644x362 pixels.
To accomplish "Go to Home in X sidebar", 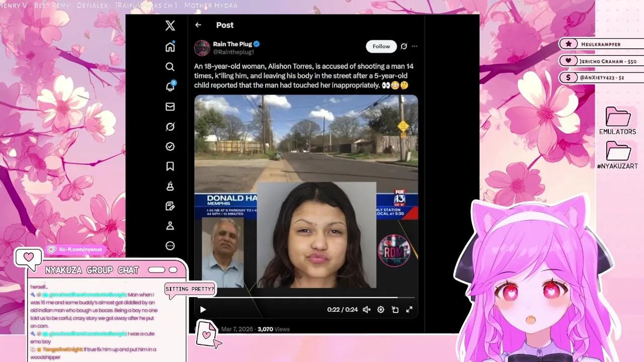I will (170, 46).
